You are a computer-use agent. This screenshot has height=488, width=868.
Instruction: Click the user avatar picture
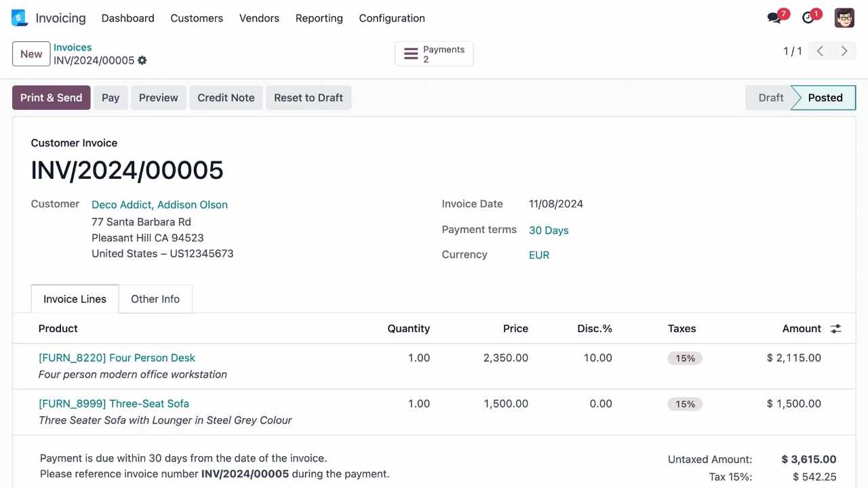pyautogui.click(x=844, y=18)
